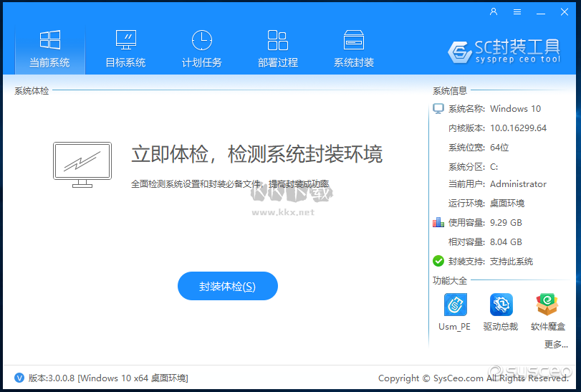Image resolution: width=581 pixels, height=392 pixels.
Task: Go to the 部署过程 tab
Action: 277,49
